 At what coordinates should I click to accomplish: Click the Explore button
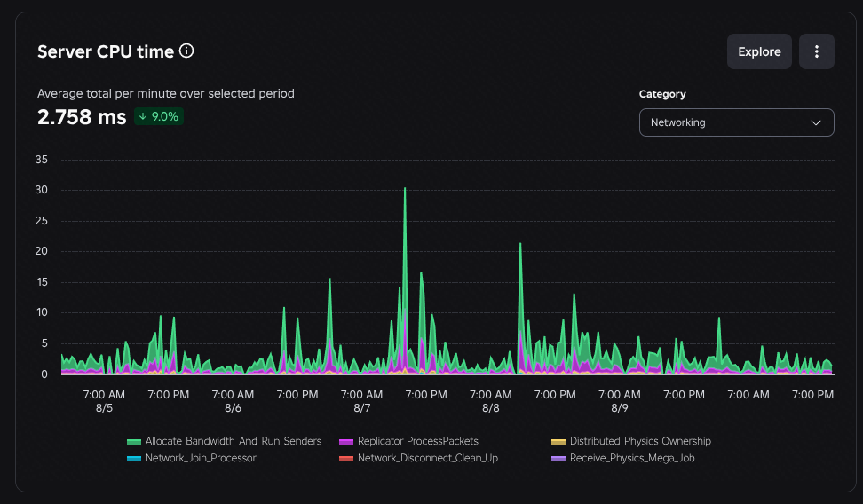[x=759, y=51]
